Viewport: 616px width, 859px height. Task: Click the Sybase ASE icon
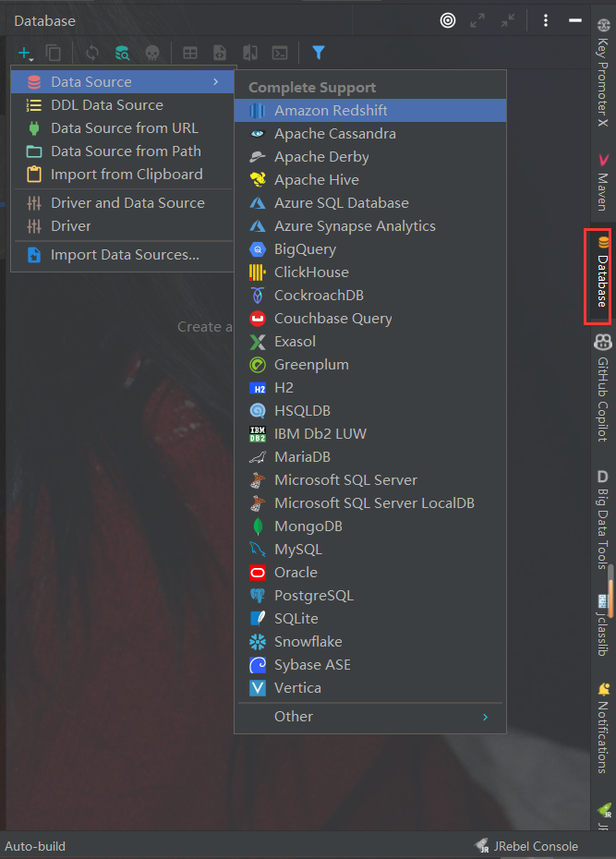tap(258, 664)
